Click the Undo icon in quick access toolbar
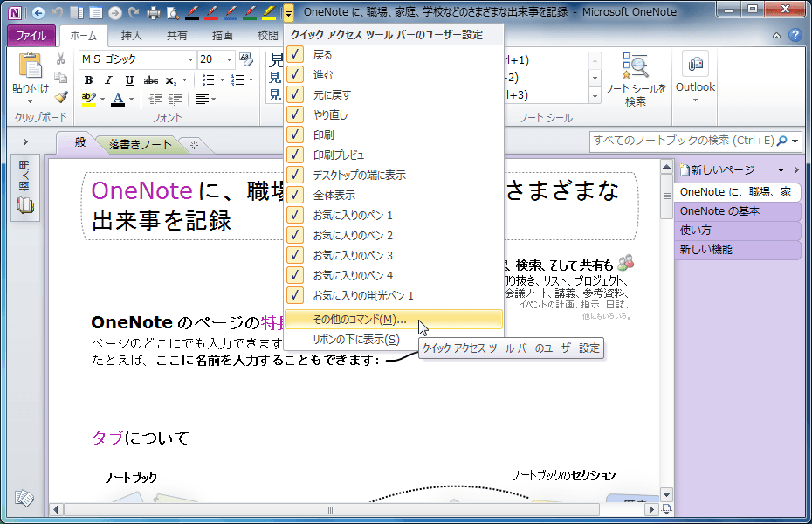This screenshot has height=524, width=812. (58, 12)
